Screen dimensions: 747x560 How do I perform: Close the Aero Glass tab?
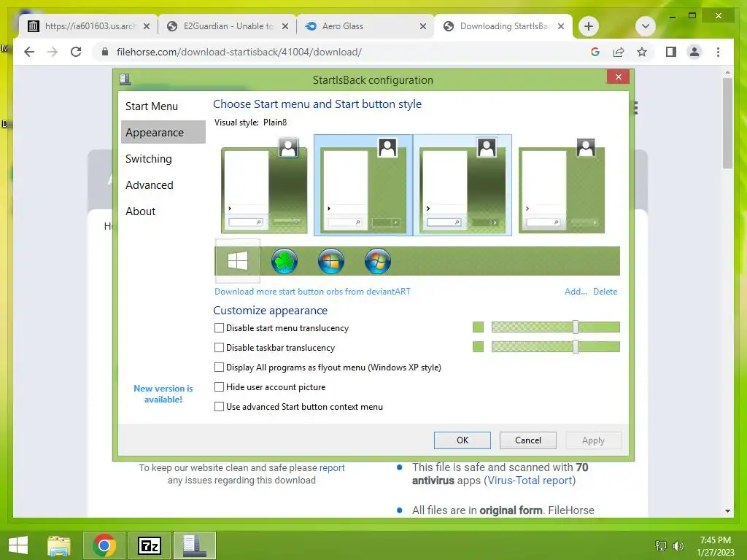tap(422, 26)
